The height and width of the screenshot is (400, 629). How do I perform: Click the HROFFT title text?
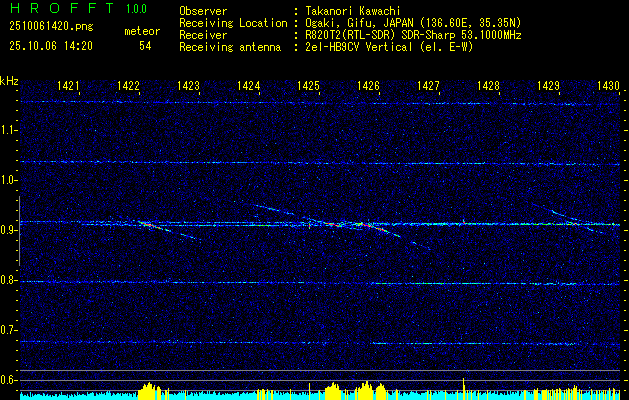pyautogui.click(x=57, y=8)
